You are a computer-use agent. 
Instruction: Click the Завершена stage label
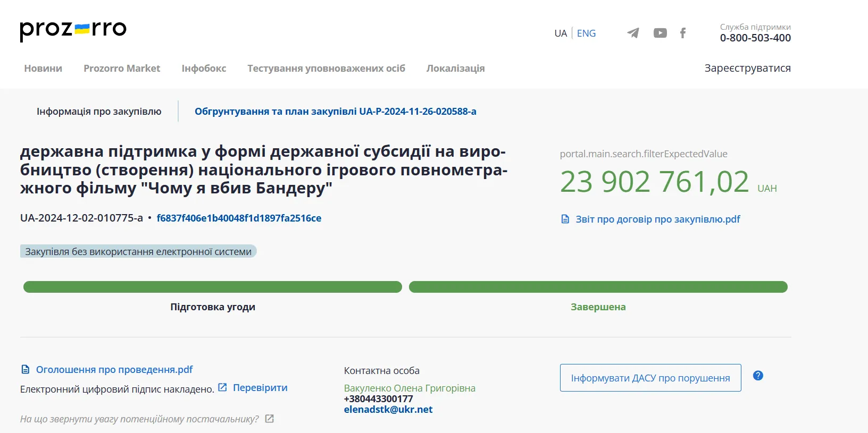pyautogui.click(x=598, y=307)
